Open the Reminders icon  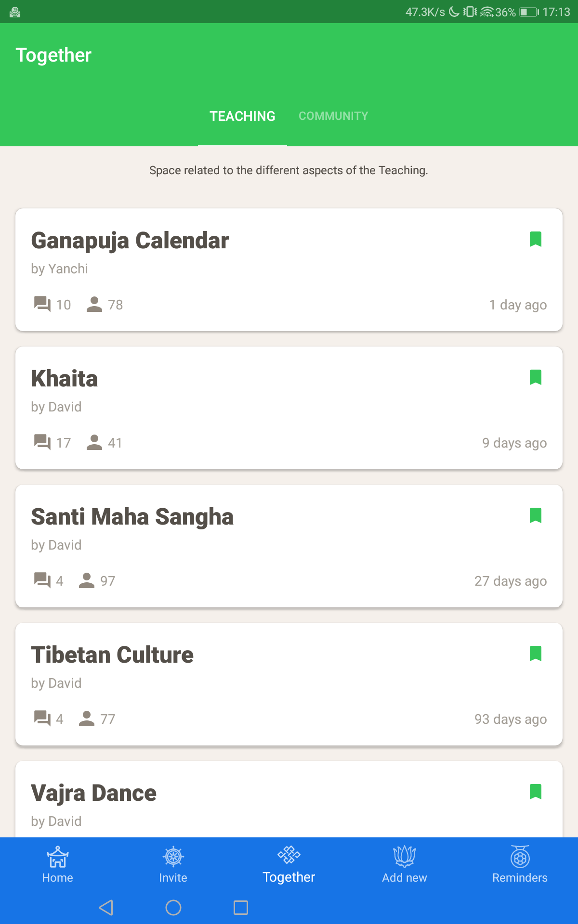520,857
